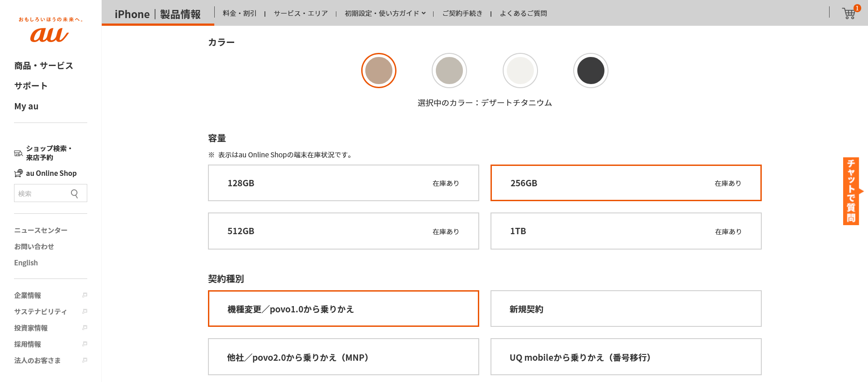Open 採用情報 link
Screen dimensions: 868x382
28,344
